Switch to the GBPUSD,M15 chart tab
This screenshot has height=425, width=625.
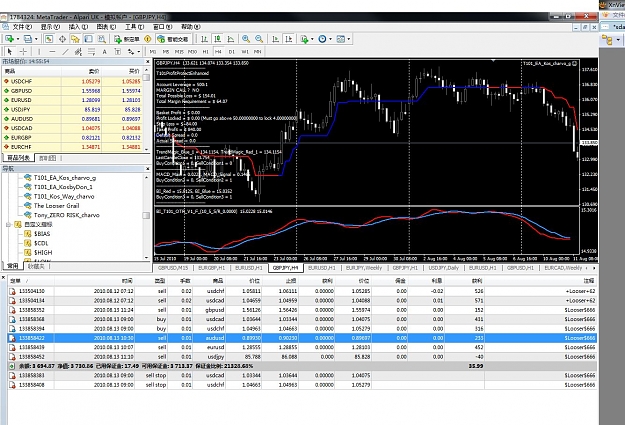(x=173, y=268)
